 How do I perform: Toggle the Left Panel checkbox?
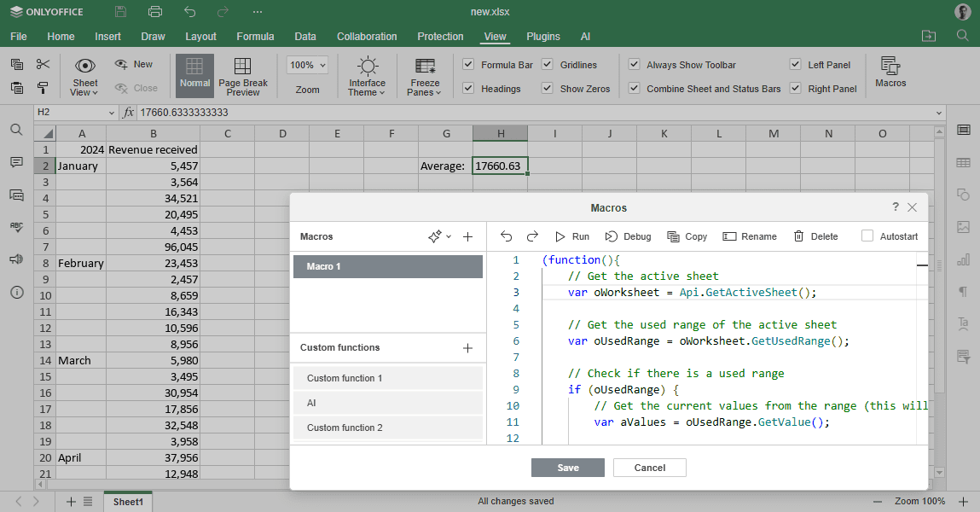tap(795, 64)
